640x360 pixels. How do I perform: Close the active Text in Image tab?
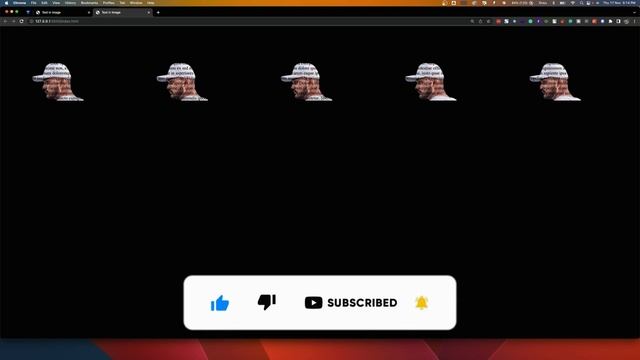149,13
